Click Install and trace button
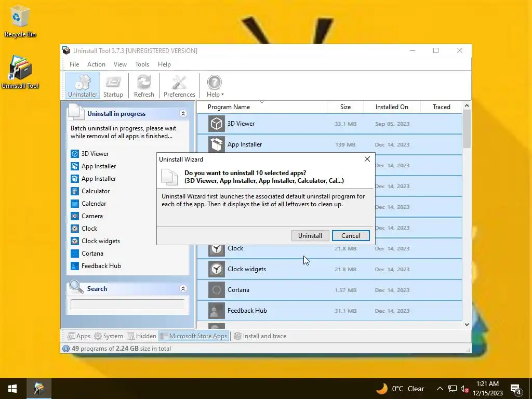Viewport: 532px width, 399px height. point(260,336)
